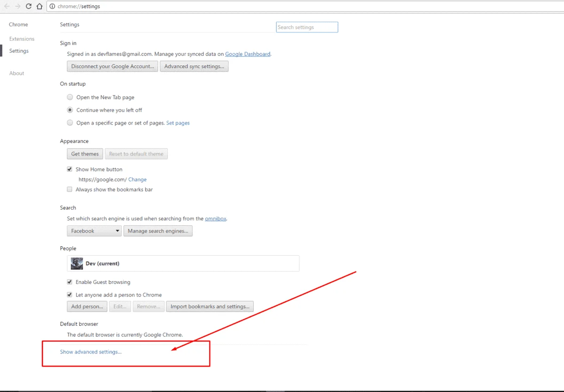
Task: Open Advanced sync settings
Action: (194, 66)
